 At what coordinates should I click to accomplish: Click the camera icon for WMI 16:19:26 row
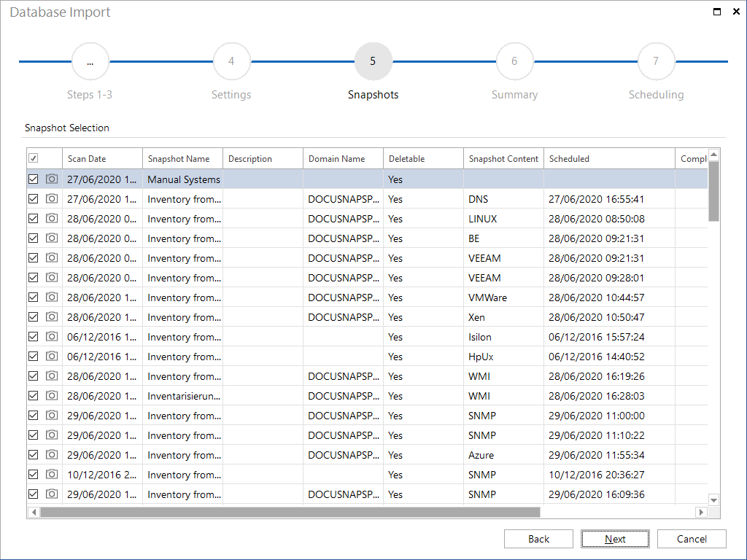(52, 376)
